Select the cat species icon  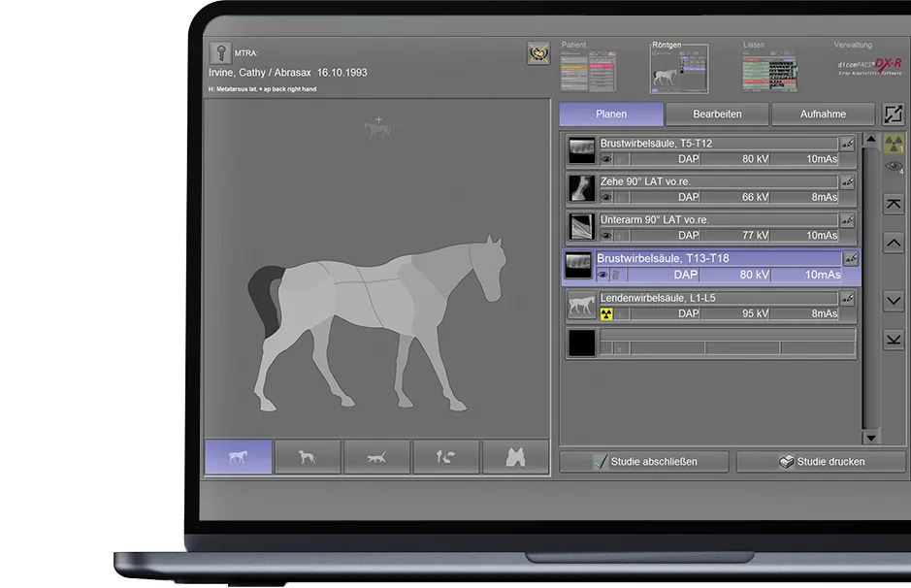point(376,457)
